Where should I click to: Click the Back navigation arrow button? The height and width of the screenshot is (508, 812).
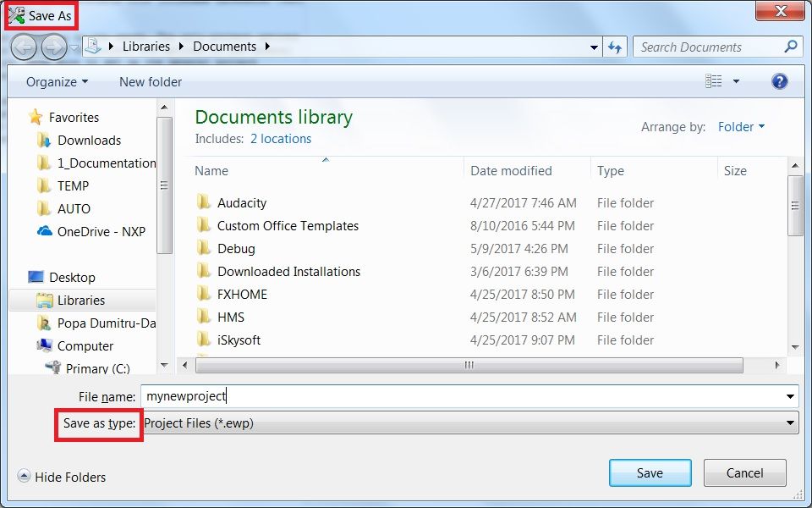(24, 47)
